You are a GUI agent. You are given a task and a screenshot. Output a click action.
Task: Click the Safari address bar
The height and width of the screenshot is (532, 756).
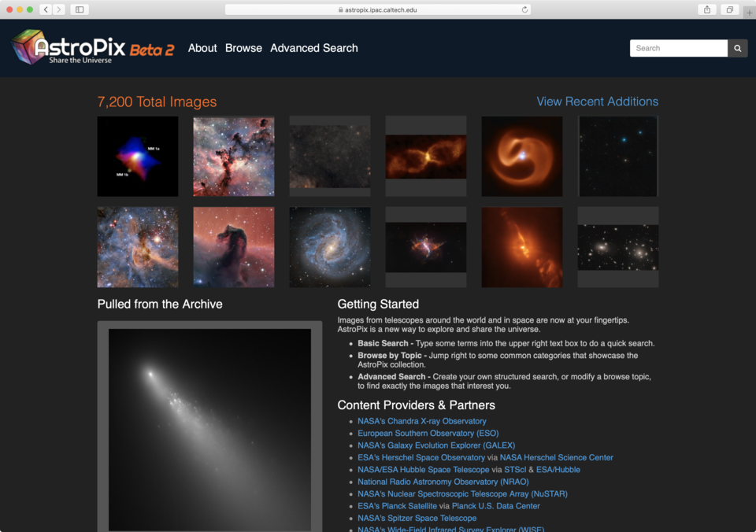point(378,9)
